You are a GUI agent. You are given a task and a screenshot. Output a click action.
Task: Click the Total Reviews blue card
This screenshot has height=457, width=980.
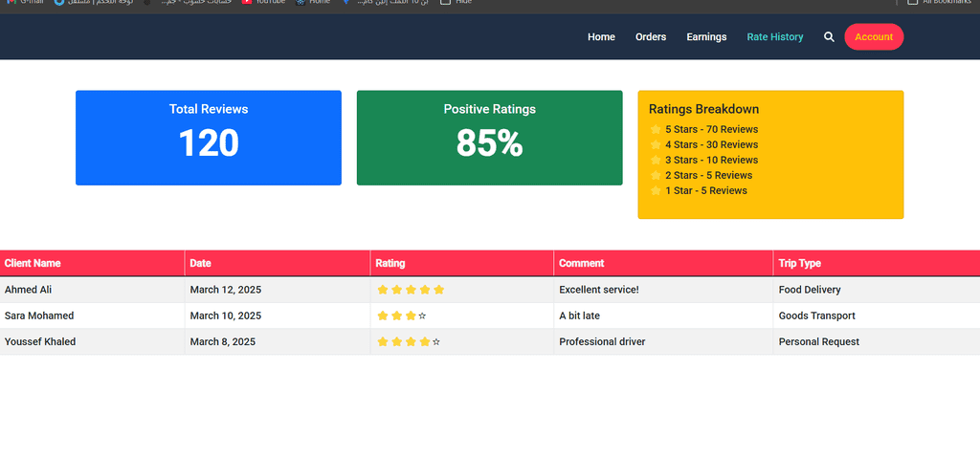point(208,138)
